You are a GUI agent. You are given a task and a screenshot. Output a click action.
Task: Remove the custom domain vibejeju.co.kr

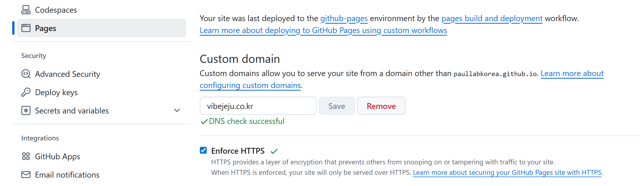(381, 106)
